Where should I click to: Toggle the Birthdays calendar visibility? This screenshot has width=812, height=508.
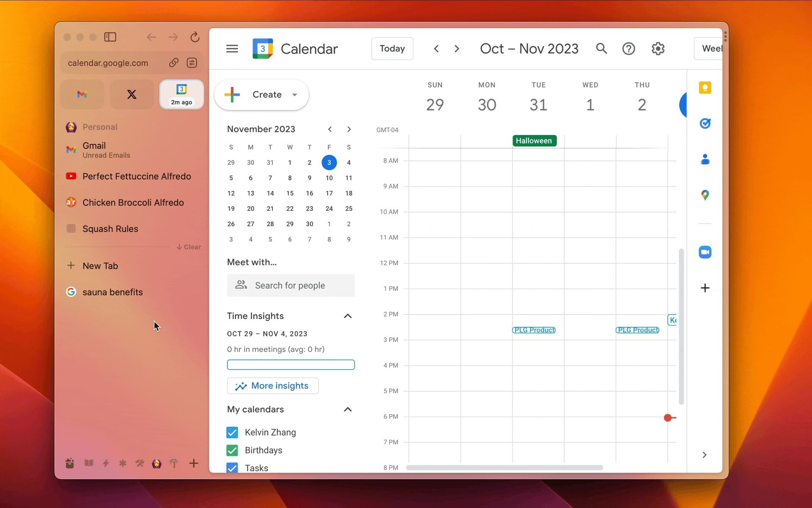(x=233, y=450)
